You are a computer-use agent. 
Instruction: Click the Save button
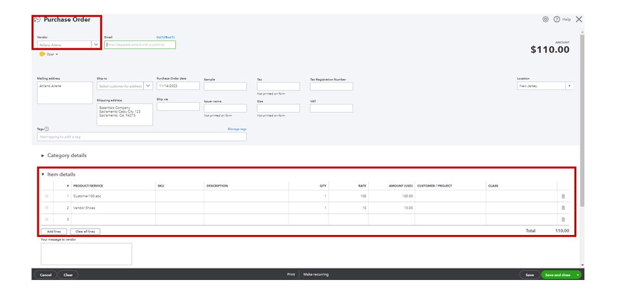tap(530, 275)
